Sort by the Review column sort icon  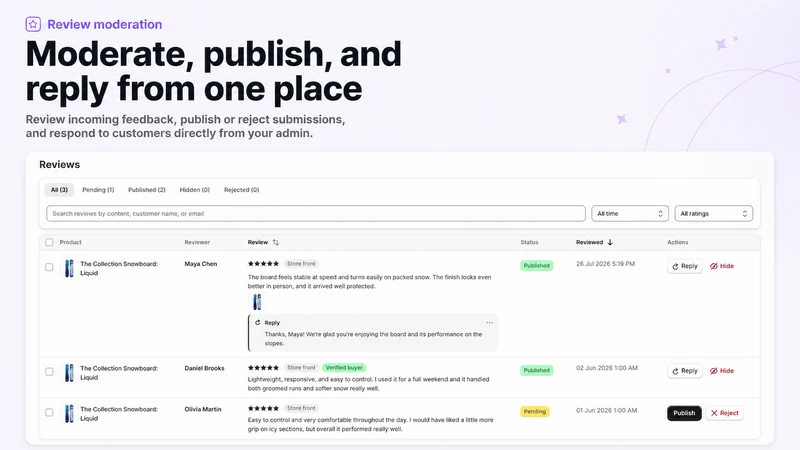pos(276,242)
